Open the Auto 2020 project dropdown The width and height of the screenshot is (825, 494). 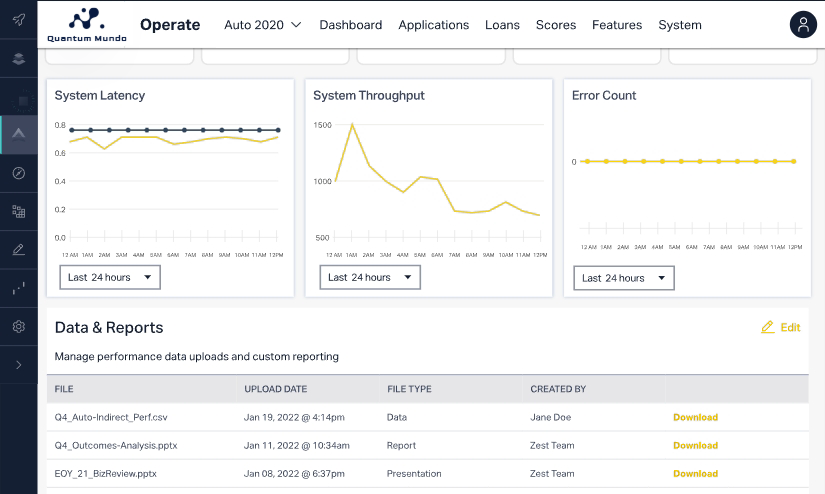(x=263, y=25)
